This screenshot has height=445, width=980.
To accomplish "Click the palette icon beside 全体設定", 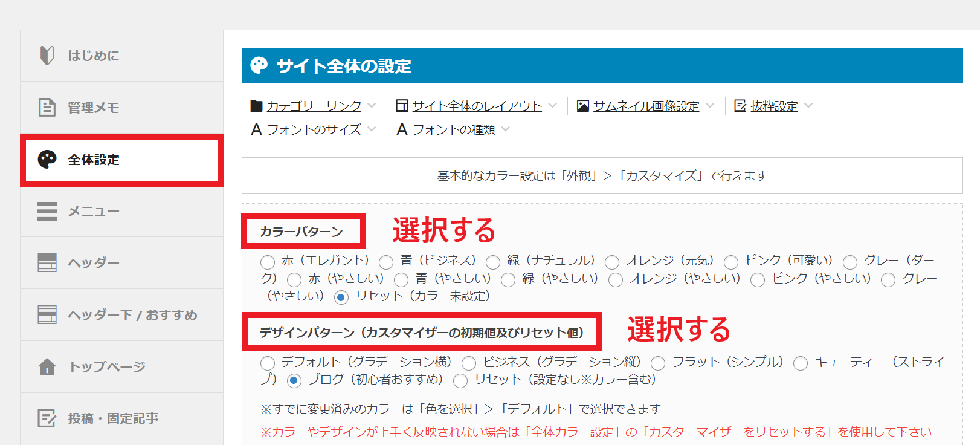I will [47, 160].
